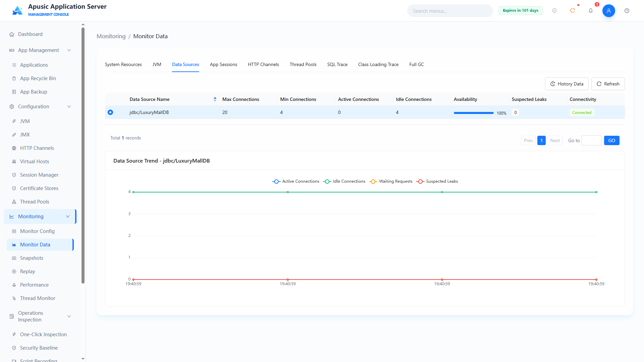Collapse the Monitoring menu chevron
Viewport: 644px width, 362px height.
pyautogui.click(x=68, y=217)
